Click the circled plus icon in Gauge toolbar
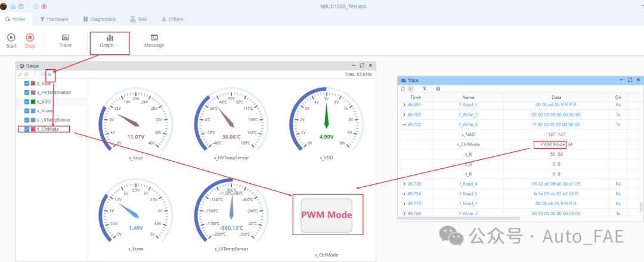The height and width of the screenshot is (262, 644). [x=42, y=75]
